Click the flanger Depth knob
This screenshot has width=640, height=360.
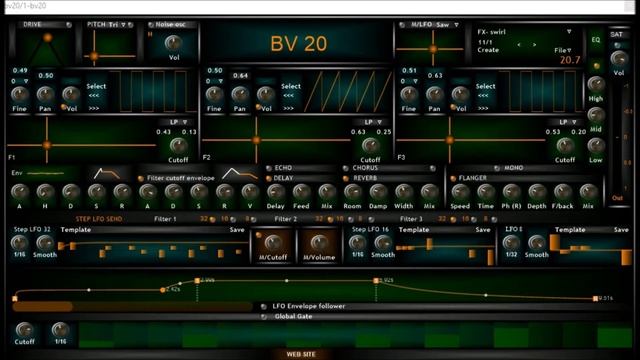pos(537,192)
